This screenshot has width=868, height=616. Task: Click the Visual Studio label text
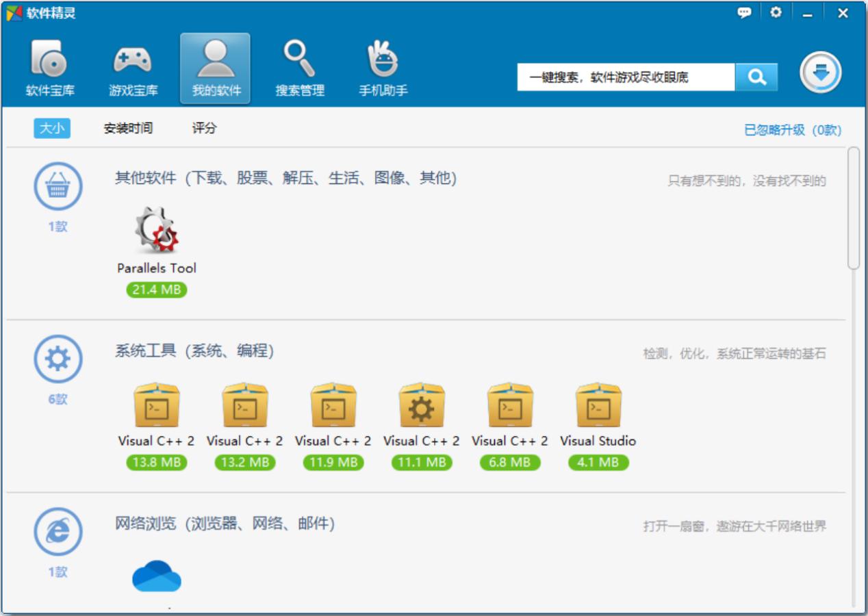(598, 441)
